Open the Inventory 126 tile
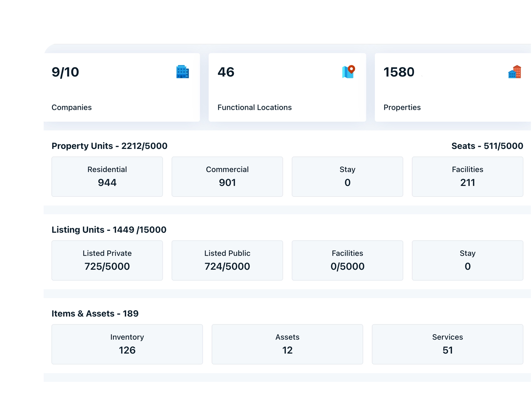 (127, 344)
